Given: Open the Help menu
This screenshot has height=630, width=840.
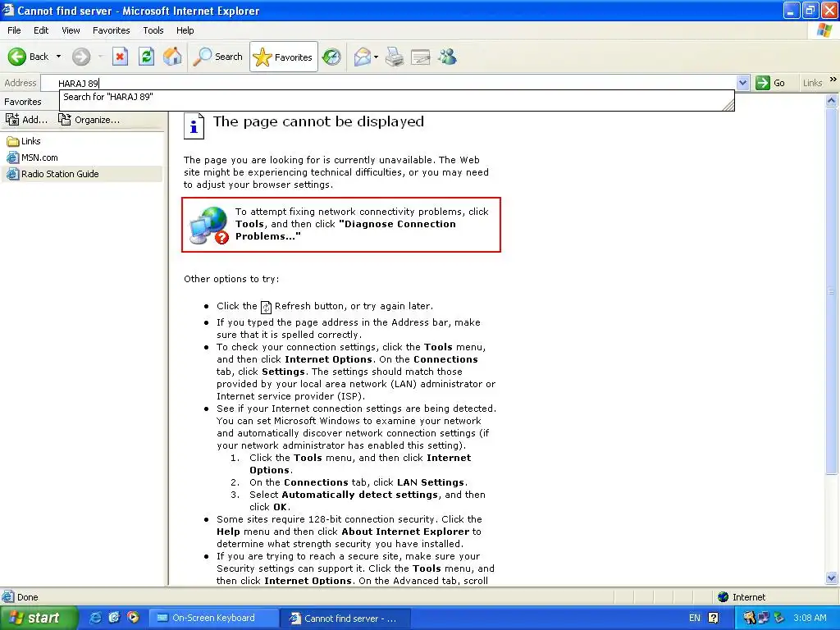Looking at the screenshot, I should click(x=185, y=30).
